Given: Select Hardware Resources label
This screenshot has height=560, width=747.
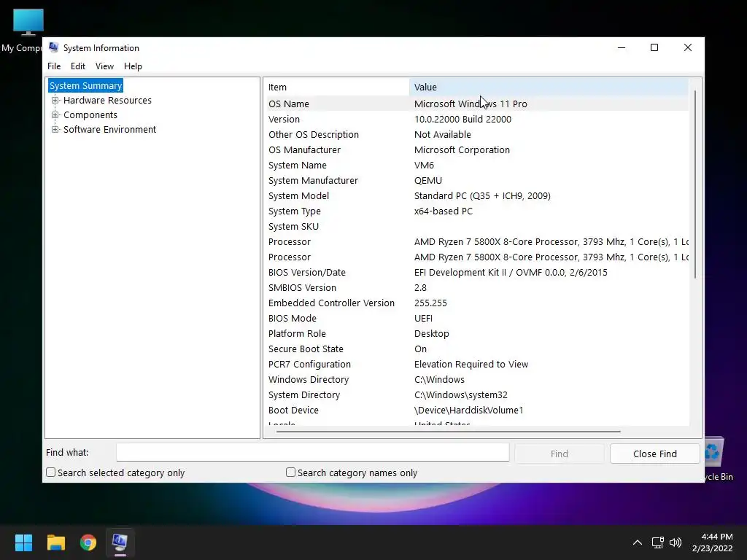Looking at the screenshot, I should pyautogui.click(x=107, y=101).
